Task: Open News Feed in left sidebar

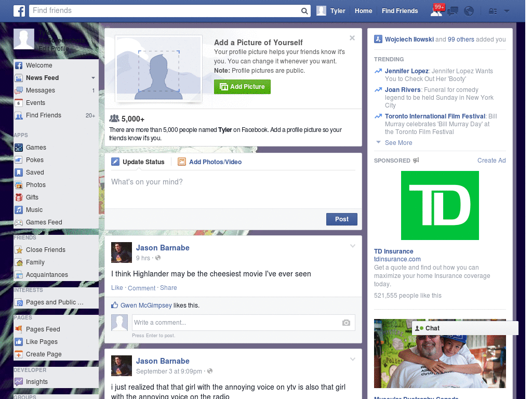Action: (43, 78)
